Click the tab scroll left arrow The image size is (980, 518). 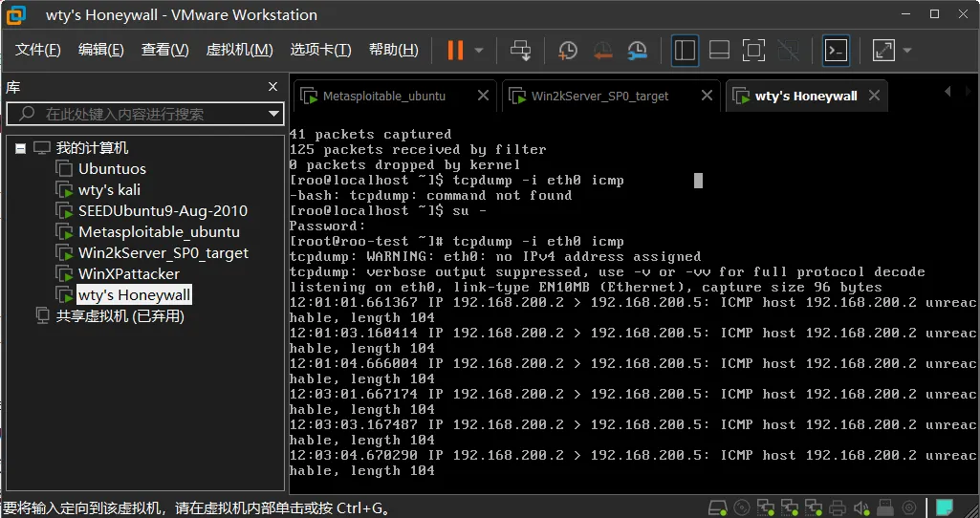[948, 92]
